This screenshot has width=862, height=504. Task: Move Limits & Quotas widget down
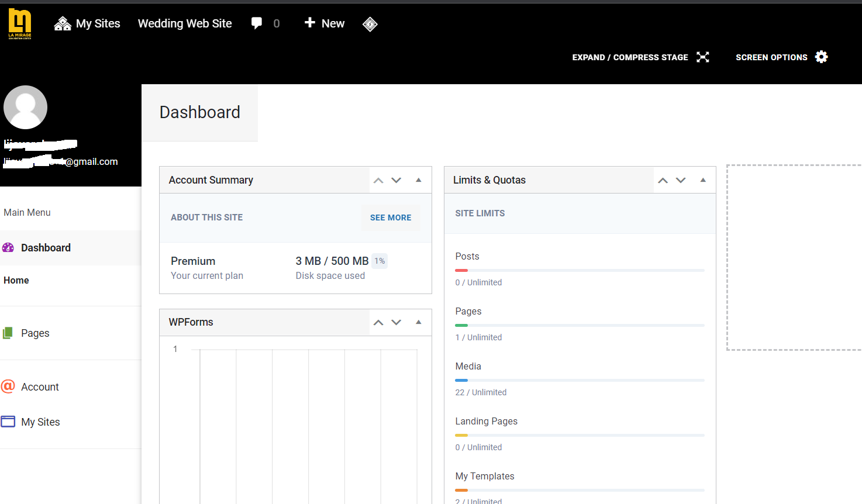pos(681,180)
